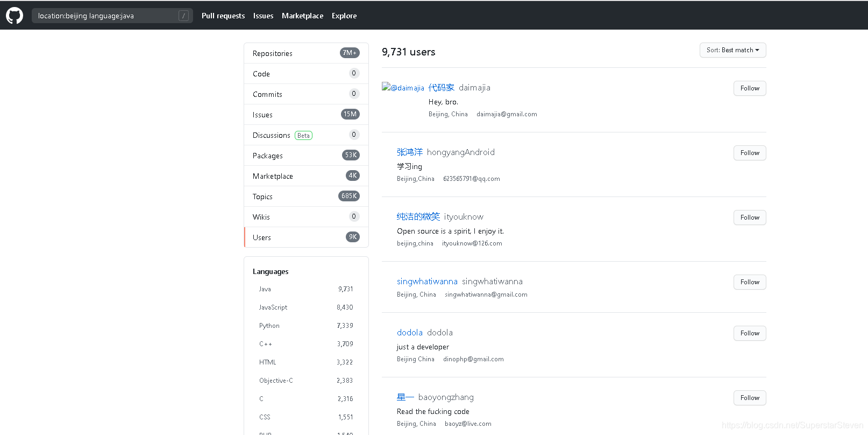Click the Beta label next to Discussions

tap(304, 136)
